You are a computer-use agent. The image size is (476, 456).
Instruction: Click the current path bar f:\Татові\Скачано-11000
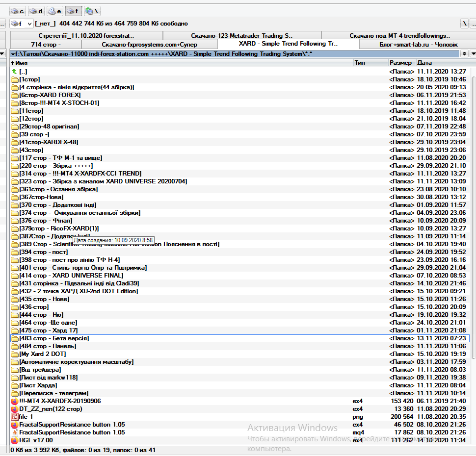(x=235, y=54)
